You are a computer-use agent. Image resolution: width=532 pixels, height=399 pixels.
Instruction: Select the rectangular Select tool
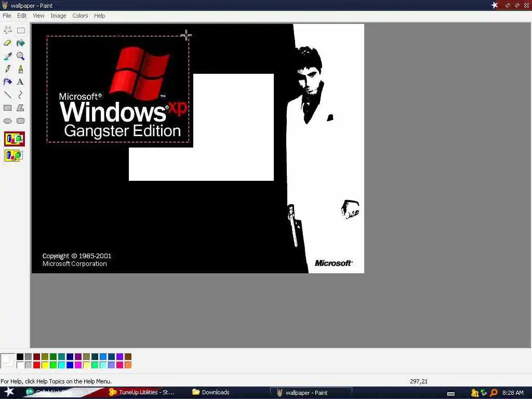21,30
